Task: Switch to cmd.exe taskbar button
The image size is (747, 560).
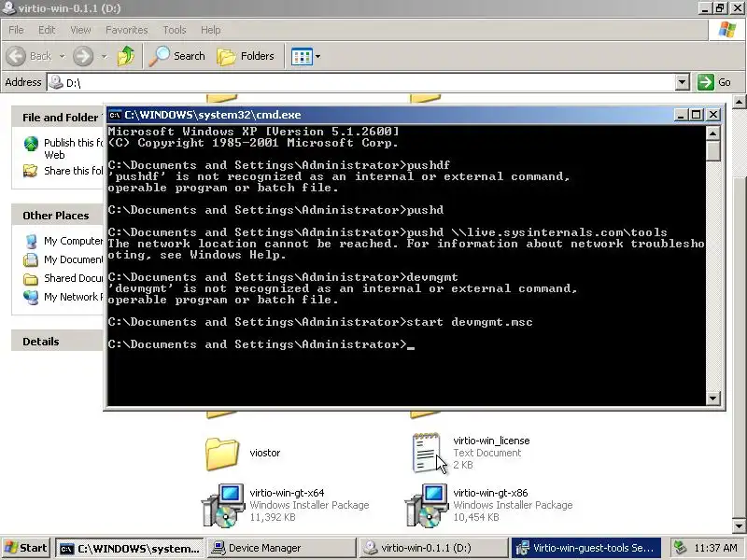Action: point(130,549)
